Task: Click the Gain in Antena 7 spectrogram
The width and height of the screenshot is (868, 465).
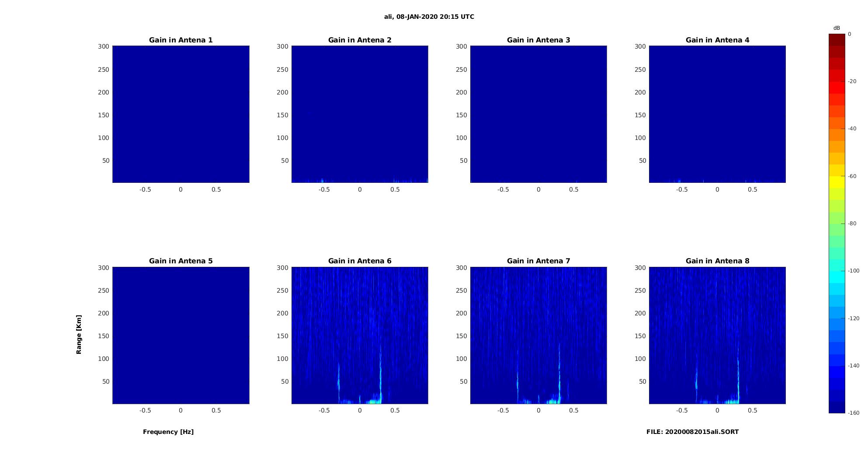Action: (538, 335)
